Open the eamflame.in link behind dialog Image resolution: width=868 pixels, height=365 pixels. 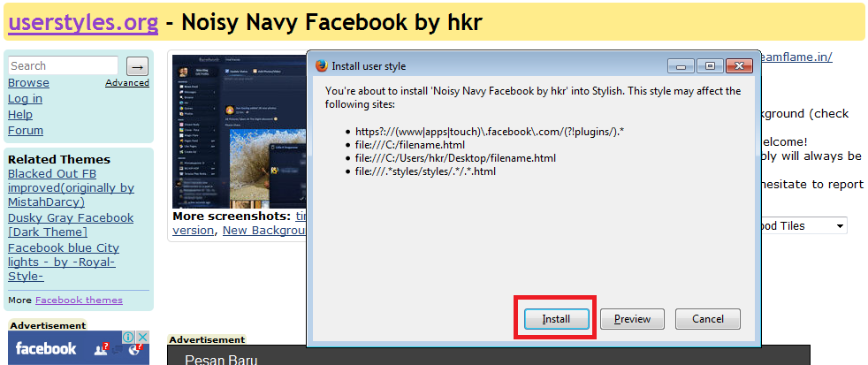pos(797,57)
